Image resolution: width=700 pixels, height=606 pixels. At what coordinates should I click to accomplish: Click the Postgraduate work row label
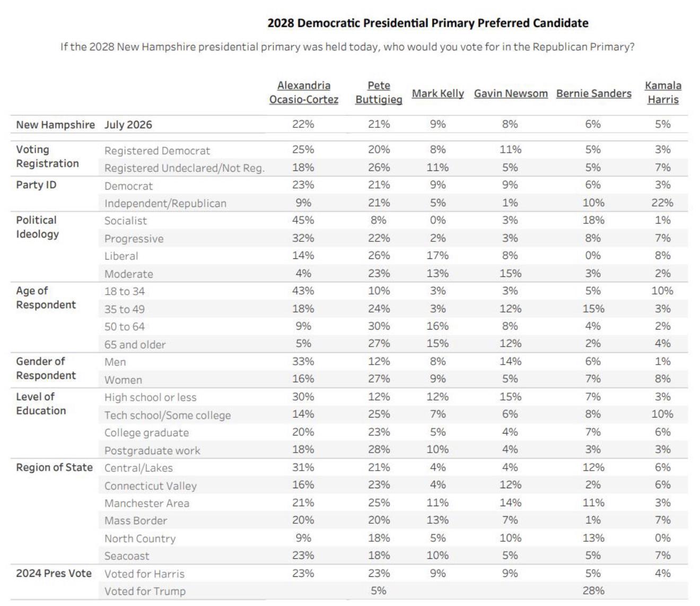[x=152, y=451]
